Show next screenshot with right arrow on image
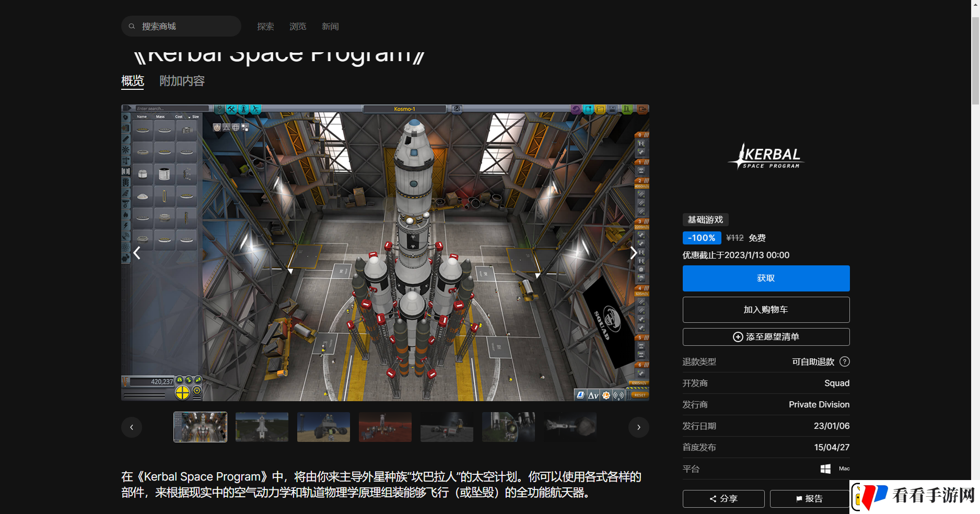Image resolution: width=980 pixels, height=514 pixels. click(633, 253)
